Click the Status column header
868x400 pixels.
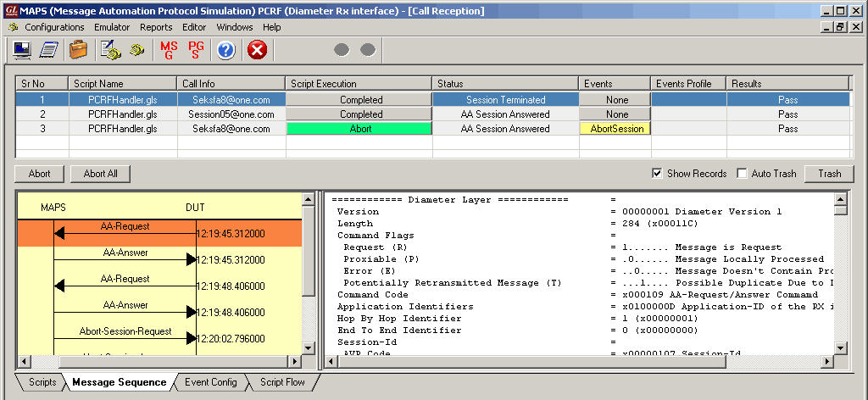[x=505, y=84]
